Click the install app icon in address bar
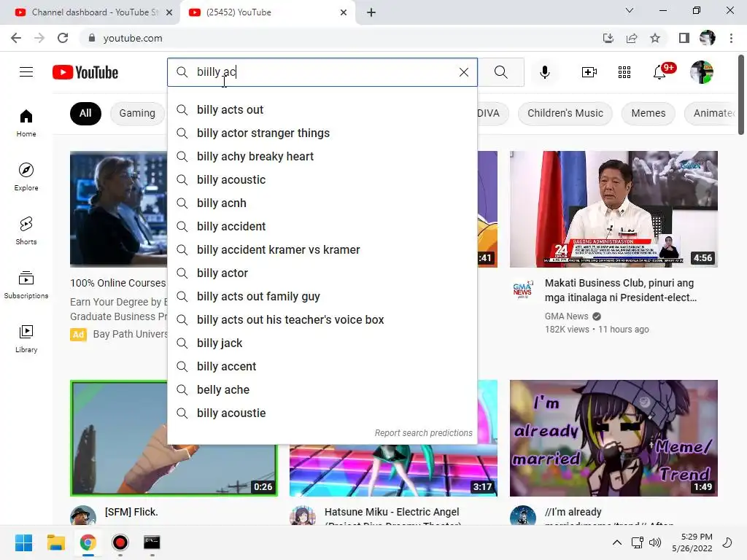Viewport: 747px width, 560px height. (x=608, y=38)
